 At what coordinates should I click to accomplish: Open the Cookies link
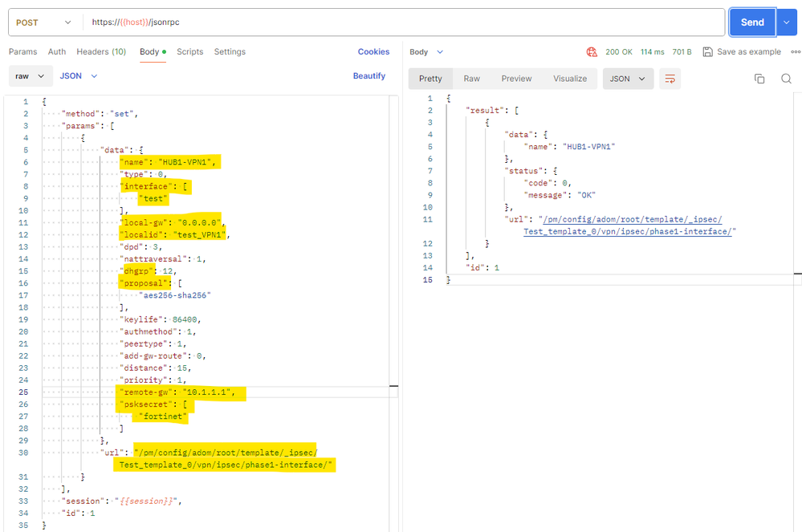[x=373, y=51]
